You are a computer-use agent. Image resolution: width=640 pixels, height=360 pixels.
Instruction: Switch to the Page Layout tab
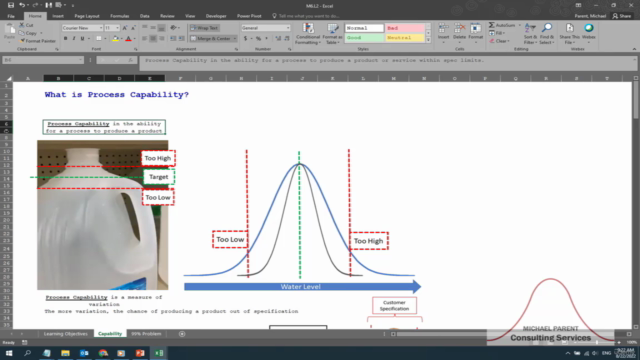(x=87, y=16)
